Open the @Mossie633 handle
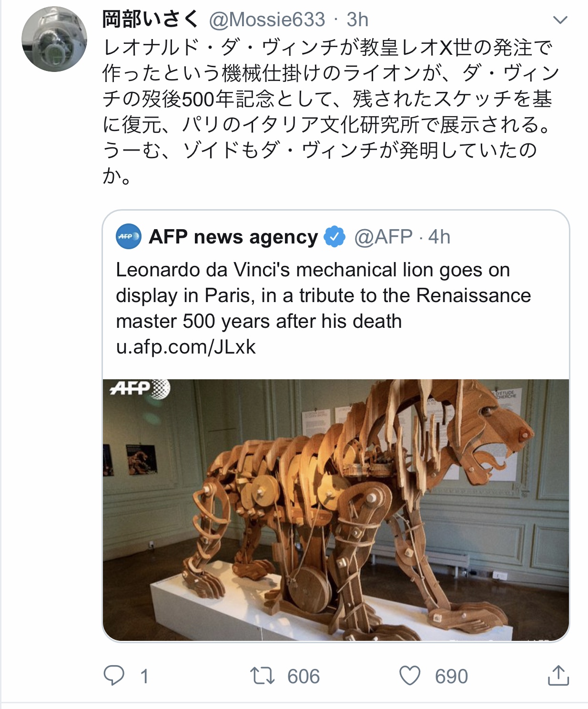Viewport: 588px width, 709px height. pos(267,20)
